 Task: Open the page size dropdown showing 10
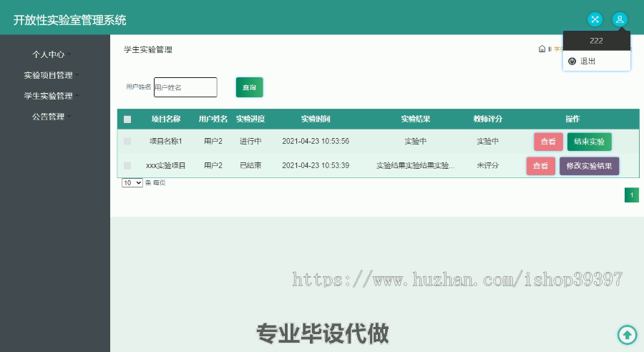[132, 182]
